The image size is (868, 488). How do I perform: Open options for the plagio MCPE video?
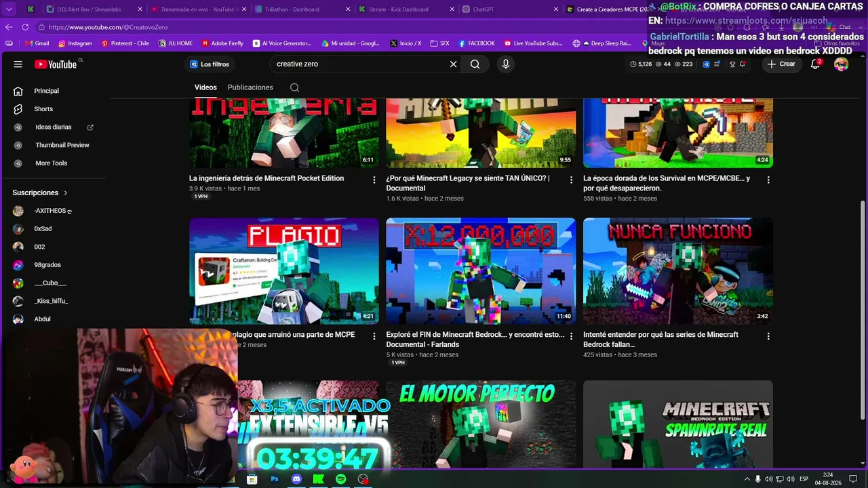(374, 335)
